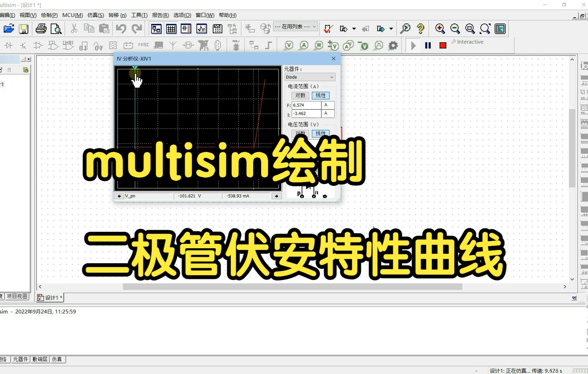Place a power probe (W)
Screen dimensions: 588x374
(319, 45)
